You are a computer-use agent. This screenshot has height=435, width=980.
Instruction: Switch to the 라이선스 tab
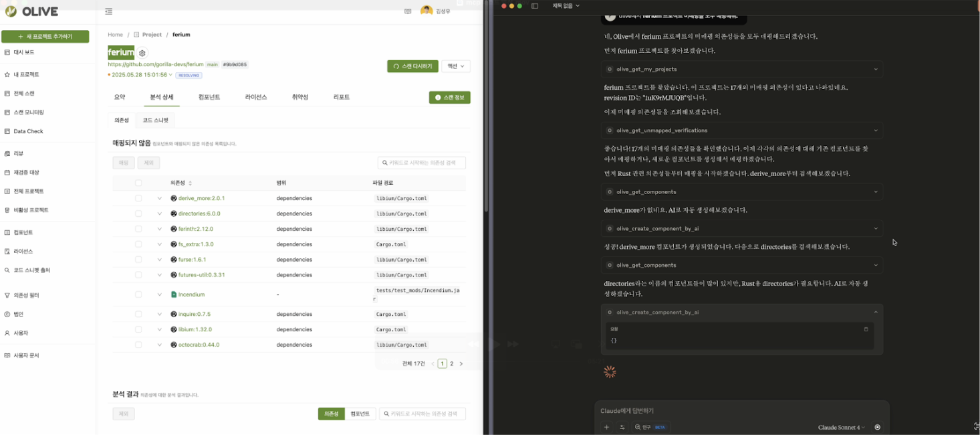point(256,97)
